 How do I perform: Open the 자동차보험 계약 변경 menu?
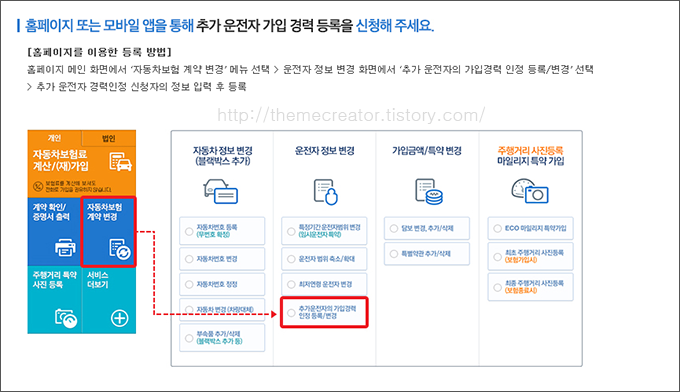pyautogui.click(x=108, y=232)
